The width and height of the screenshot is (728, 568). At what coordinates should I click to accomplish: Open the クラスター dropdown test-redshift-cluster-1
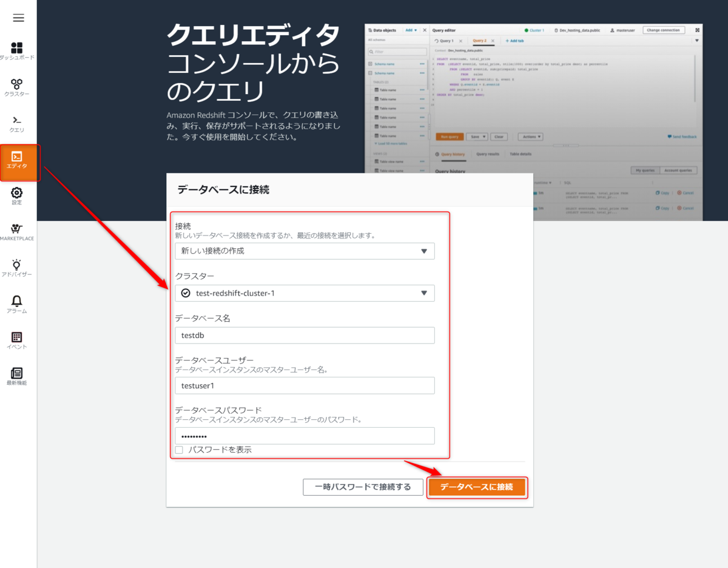coord(305,293)
